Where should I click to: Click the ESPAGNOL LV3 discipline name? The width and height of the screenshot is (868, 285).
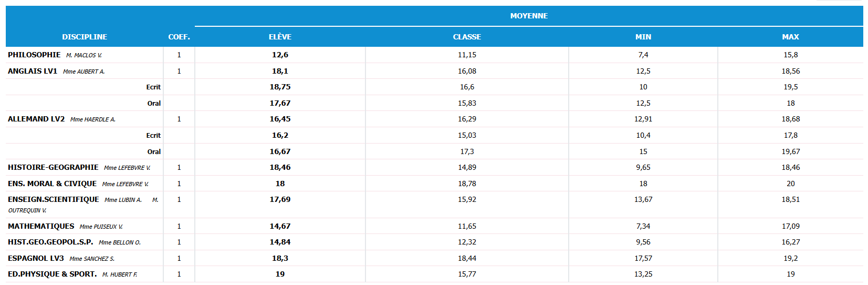coord(36,258)
